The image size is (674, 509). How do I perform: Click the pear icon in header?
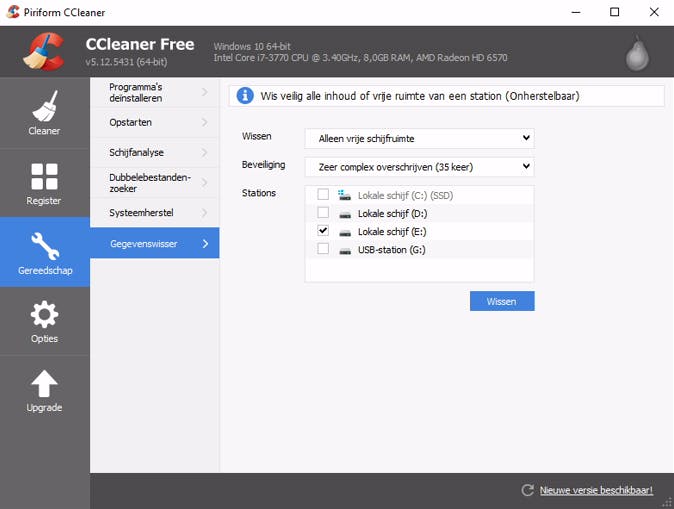click(x=637, y=53)
